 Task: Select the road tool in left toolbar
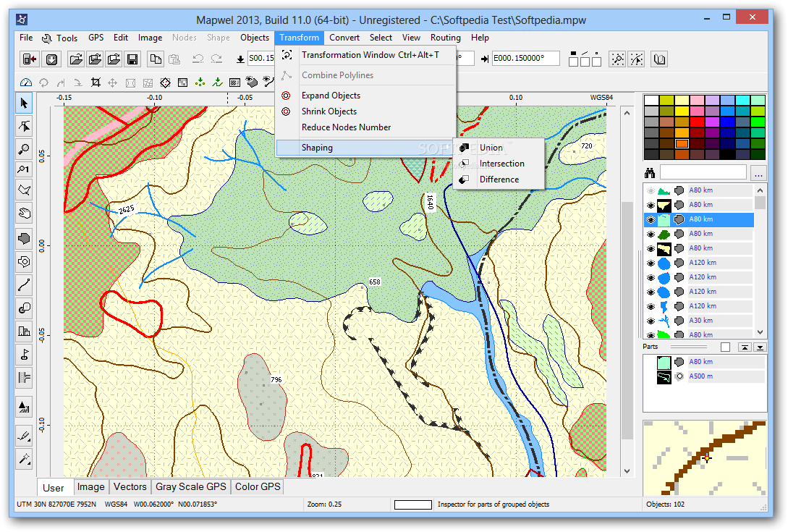(24, 377)
